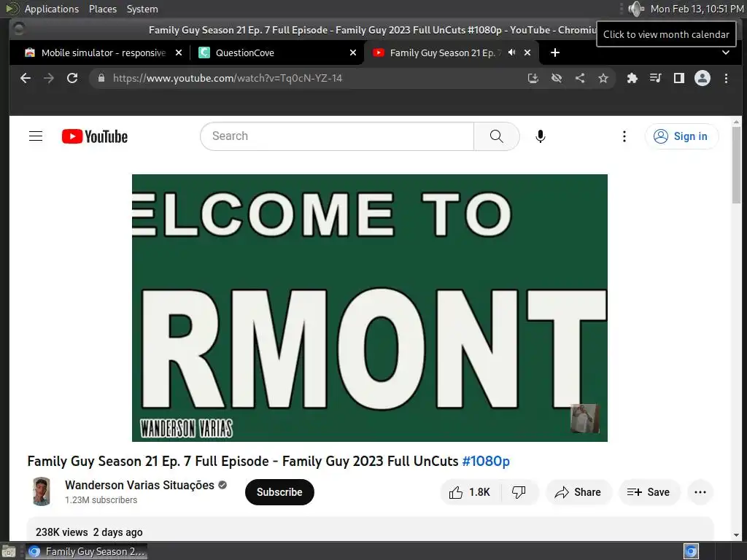Expand the tab search dropdown arrow
The image size is (747, 560).
click(x=726, y=52)
